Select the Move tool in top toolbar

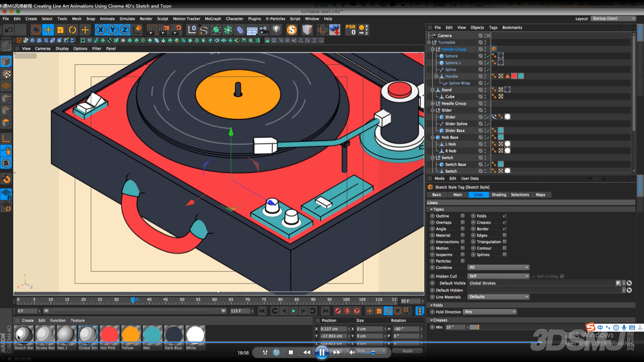coord(48,30)
